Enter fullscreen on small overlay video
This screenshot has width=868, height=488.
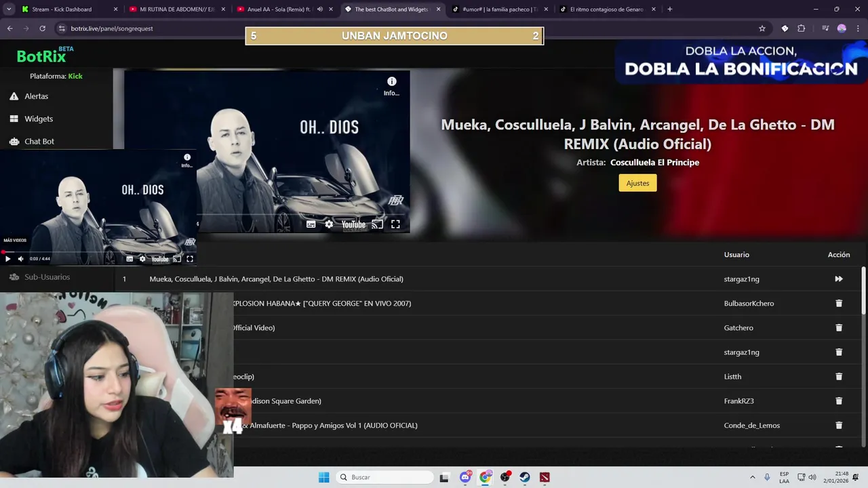pos(190,258)
